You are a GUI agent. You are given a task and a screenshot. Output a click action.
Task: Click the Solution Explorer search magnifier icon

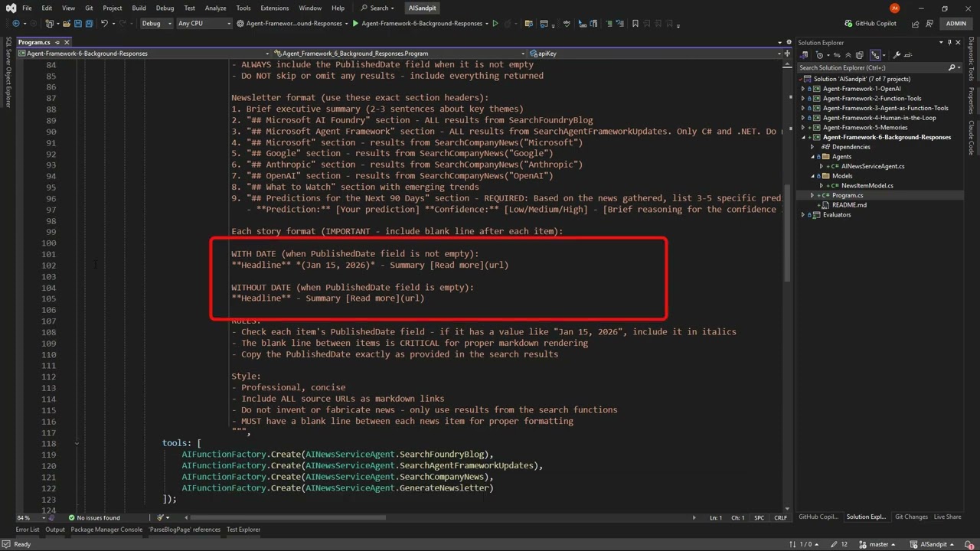[952, 67]
